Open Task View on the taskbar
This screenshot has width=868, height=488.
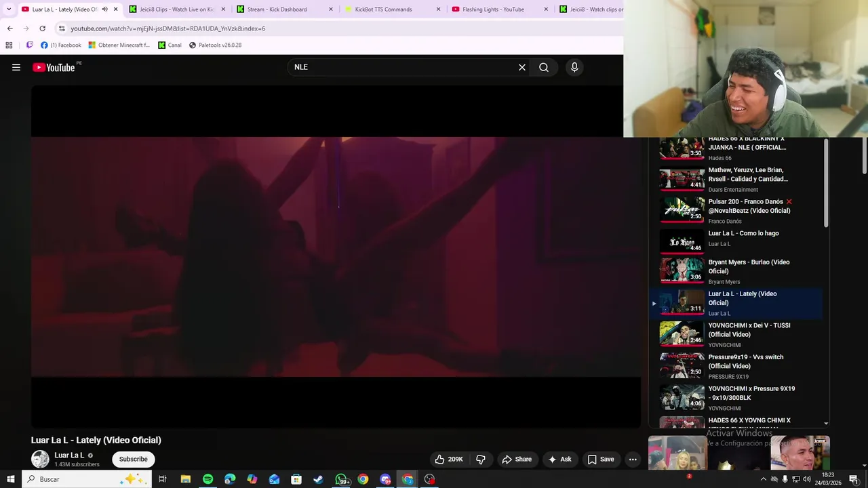click(x=163, y=479)
